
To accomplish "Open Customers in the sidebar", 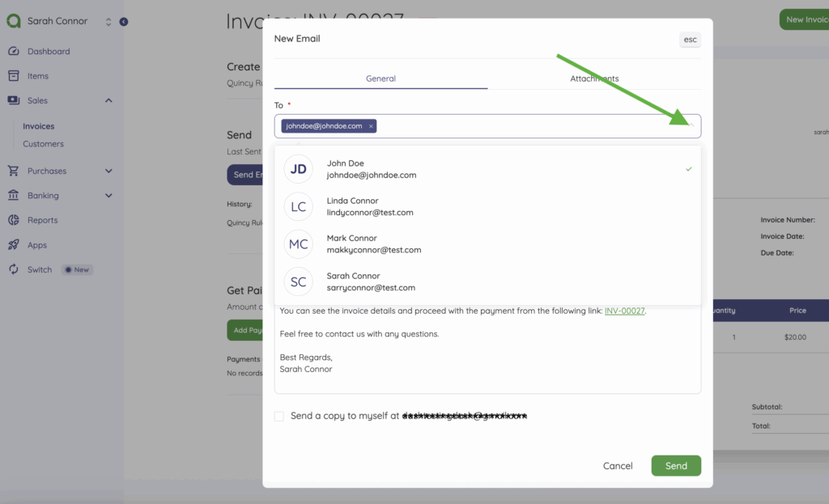I will 43,144.
